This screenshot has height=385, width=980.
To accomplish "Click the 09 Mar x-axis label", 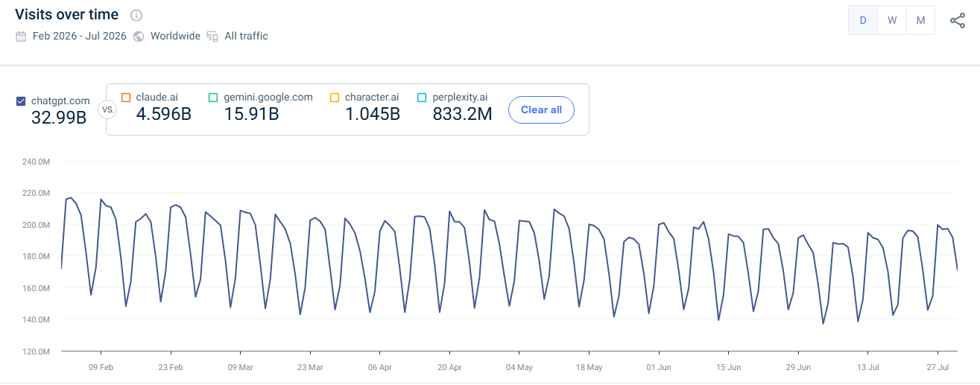I will pos(240,367).
